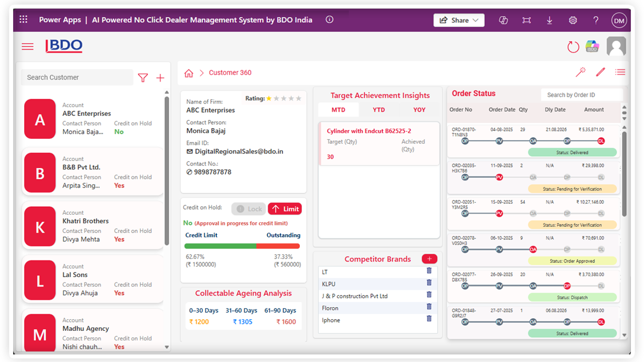Click the DigitalRegionalSales@bdo.in email

pyautogui.click(x=239, y=151)
